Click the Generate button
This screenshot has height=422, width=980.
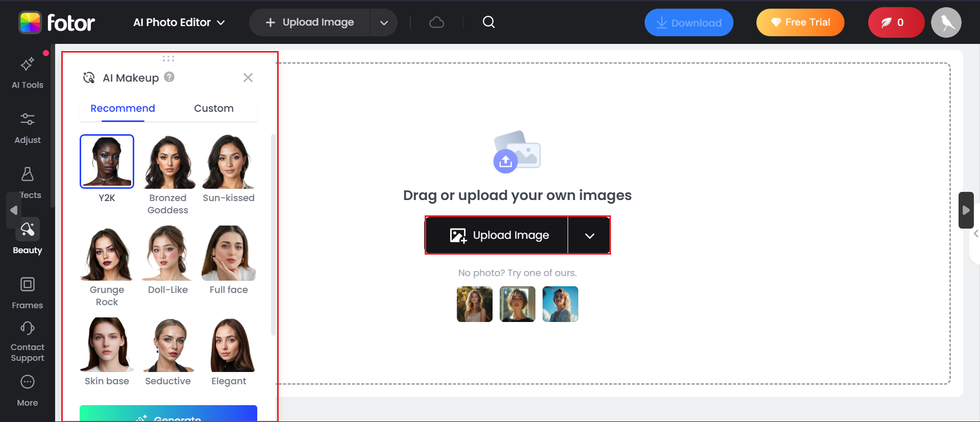pyautogui.click(x=168, y=414)
